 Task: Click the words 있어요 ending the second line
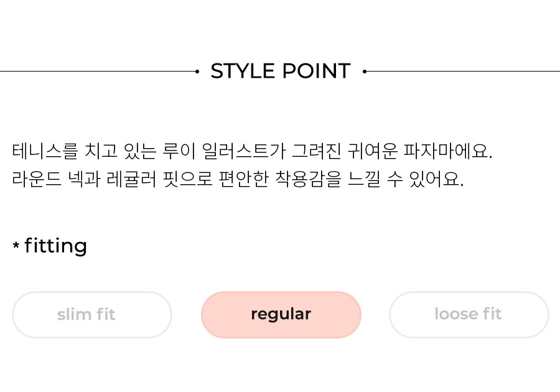[436, 179]
